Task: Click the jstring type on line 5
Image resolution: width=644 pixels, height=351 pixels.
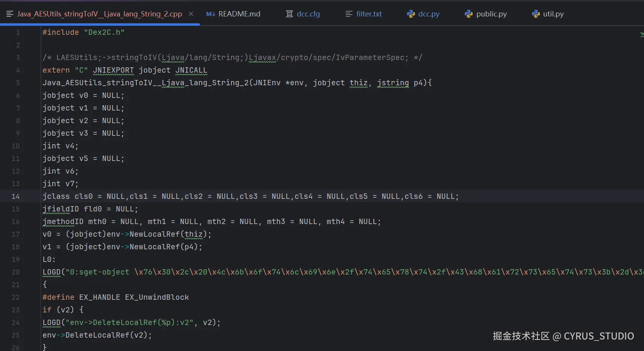Action: click(x=393, y=83)
